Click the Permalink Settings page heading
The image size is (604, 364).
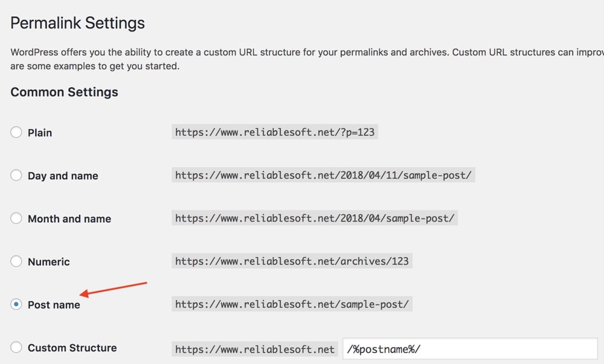pos(78,23)
